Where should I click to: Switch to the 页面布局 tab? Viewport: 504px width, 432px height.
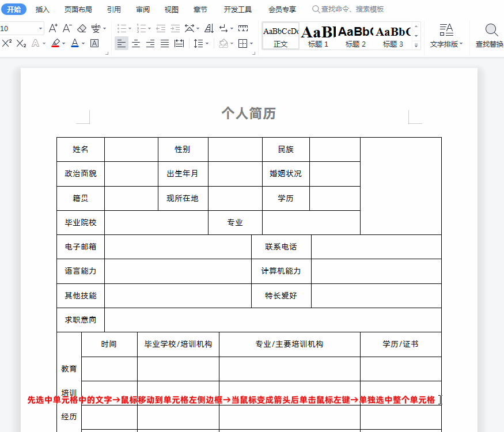[78, 9]
